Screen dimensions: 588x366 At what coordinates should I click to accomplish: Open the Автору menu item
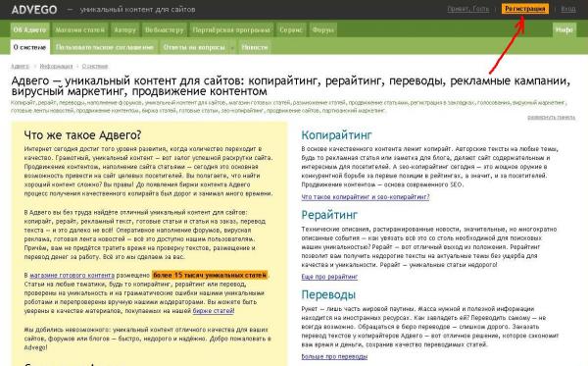[x=124, y=29]
